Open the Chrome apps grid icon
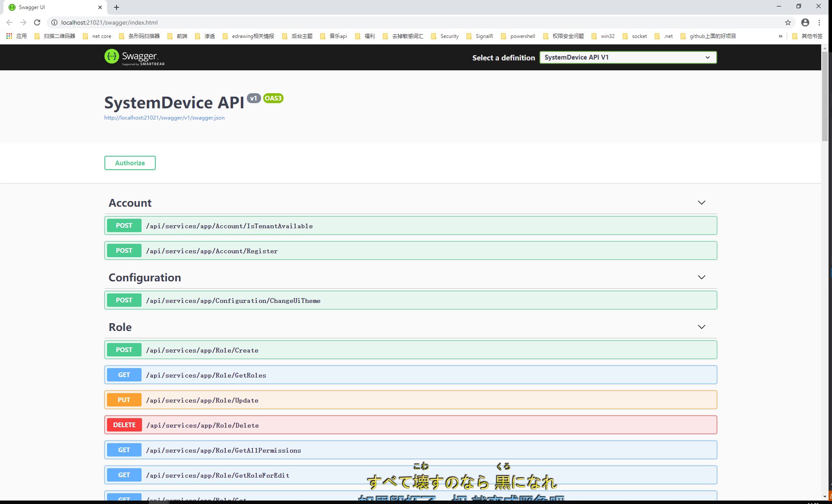The height and width of the screenshot is (504, 832). [x=9, y=36]
